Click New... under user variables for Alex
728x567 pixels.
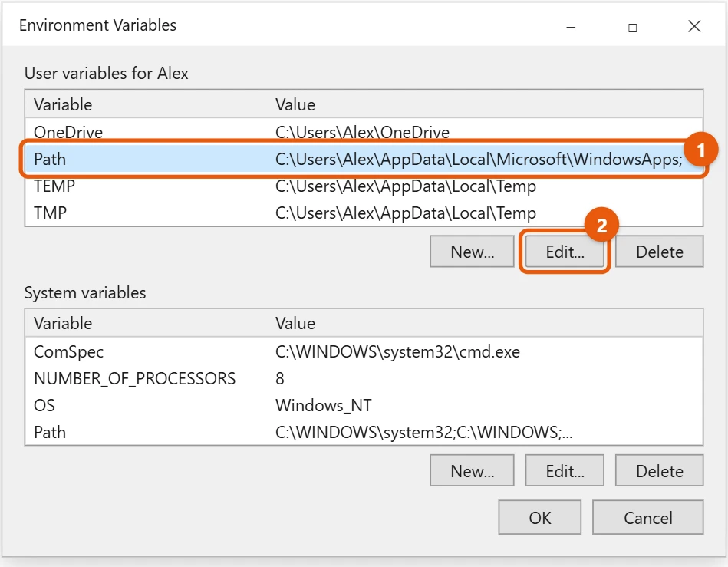coord(472,252)
